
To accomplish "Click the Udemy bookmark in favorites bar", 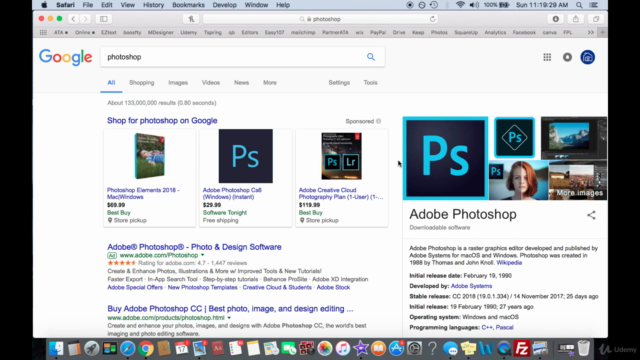I will [189, 32].
